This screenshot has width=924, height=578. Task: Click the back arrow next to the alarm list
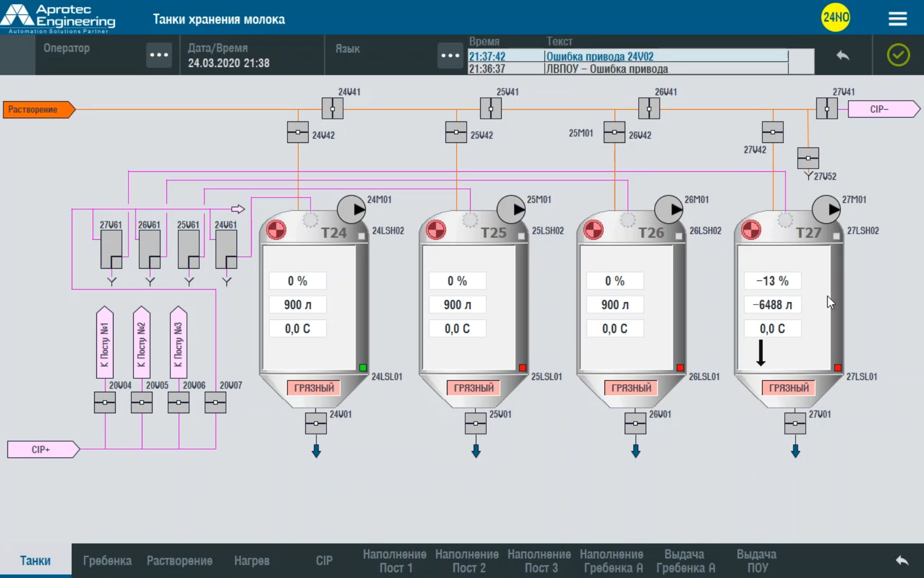(x=843, y=55)
